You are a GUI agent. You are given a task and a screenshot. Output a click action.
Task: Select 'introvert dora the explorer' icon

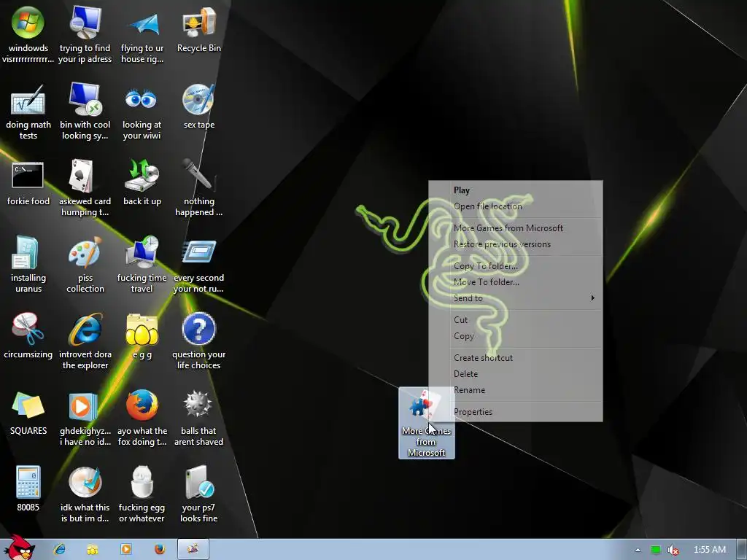(x=85, y=341)
